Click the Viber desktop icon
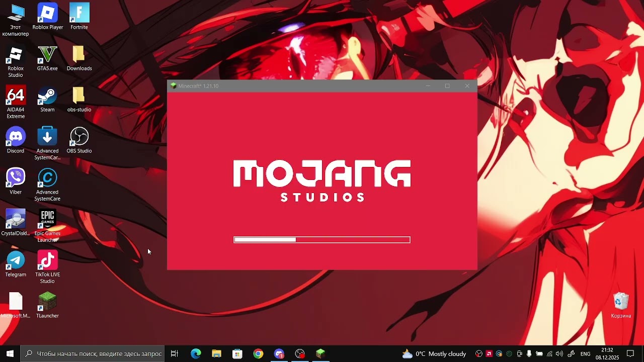 click(16, 182)
